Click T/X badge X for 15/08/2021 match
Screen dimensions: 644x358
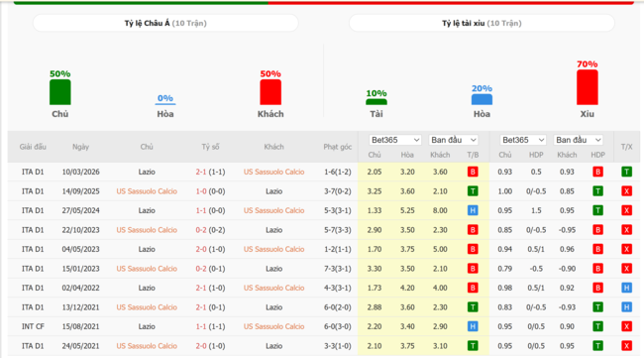pos(627,326)
